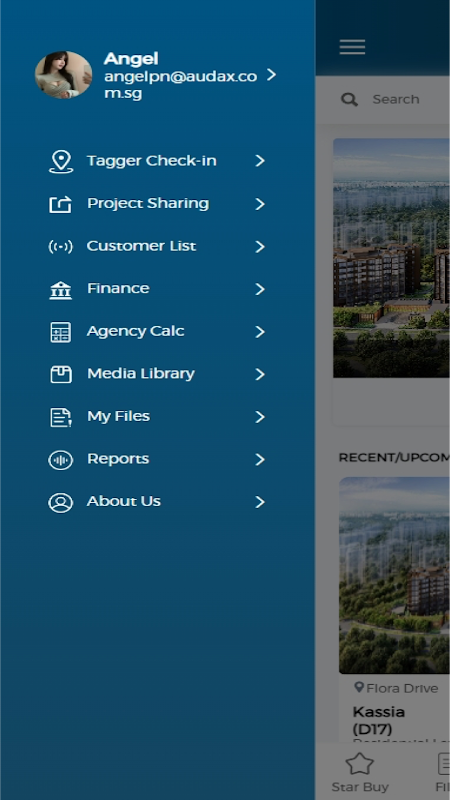
Task: Open the My Files menu entry
Action: click(x=157, y=417)
